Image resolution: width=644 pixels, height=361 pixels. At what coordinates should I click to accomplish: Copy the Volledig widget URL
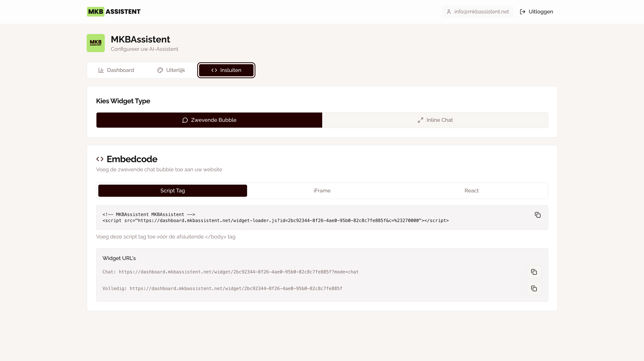coord(534,288)
